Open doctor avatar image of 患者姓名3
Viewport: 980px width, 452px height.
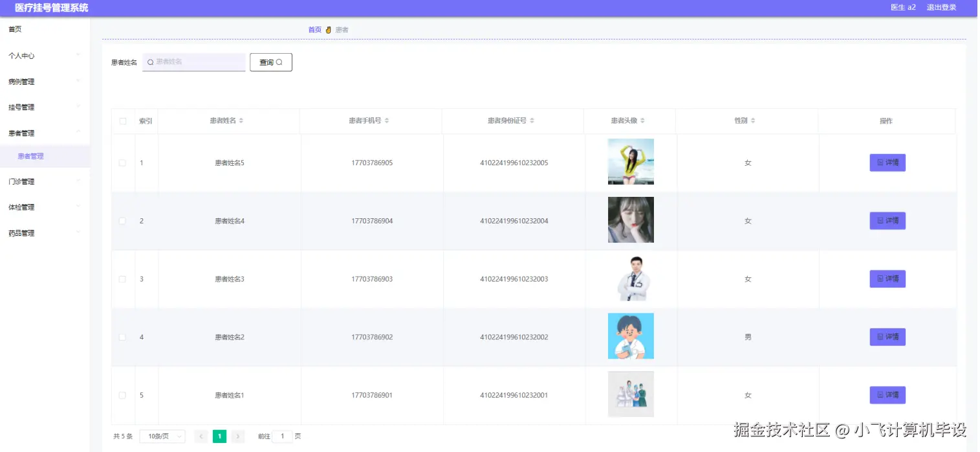[631, 278]
